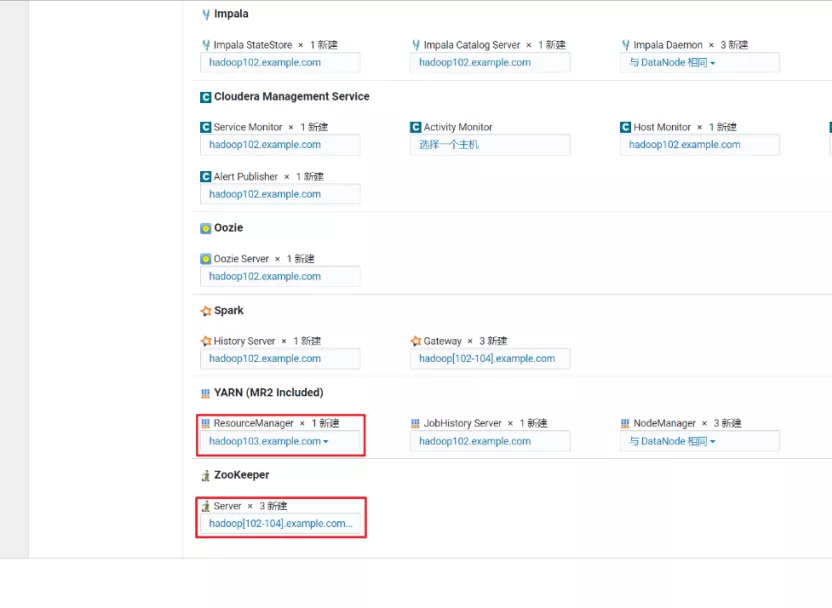Viewport: 832px width, 608px height.
Task: Click the Activity Monitor role icon
Action: (416, 127)
